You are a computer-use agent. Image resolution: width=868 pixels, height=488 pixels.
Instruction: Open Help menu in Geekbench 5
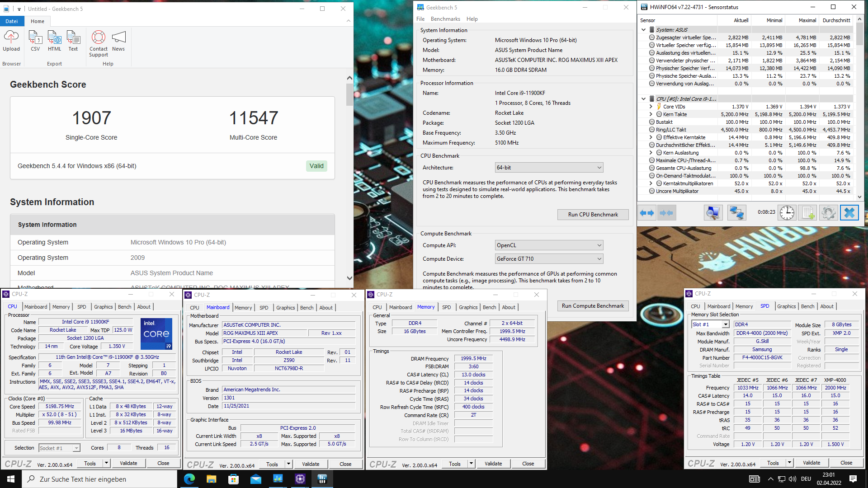click(x=472, y=19)
